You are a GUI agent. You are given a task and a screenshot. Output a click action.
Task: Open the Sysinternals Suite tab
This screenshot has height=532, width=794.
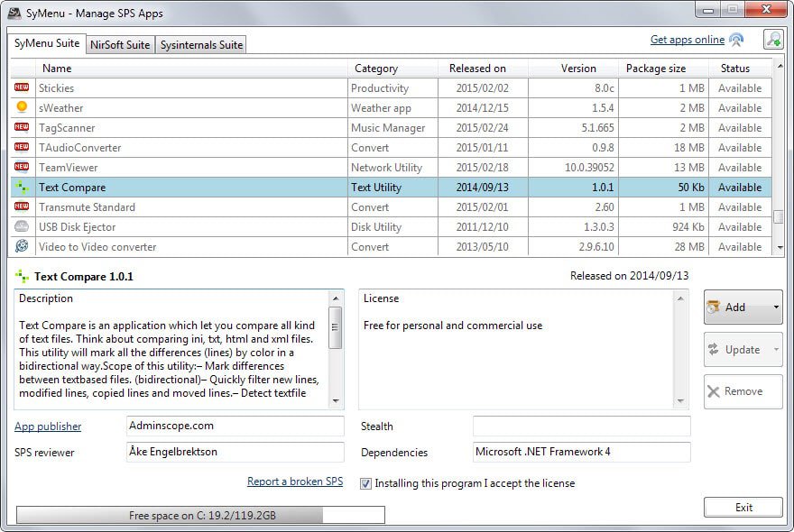point(201,44)
